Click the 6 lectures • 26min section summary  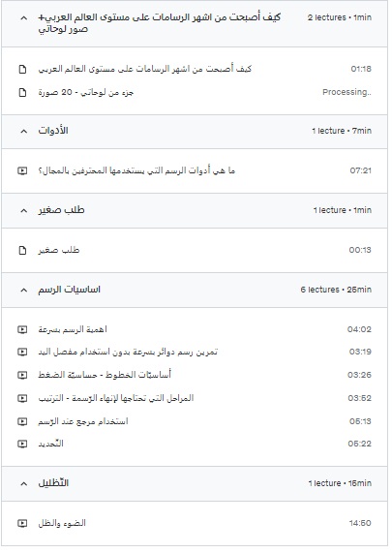coord(336,290)
